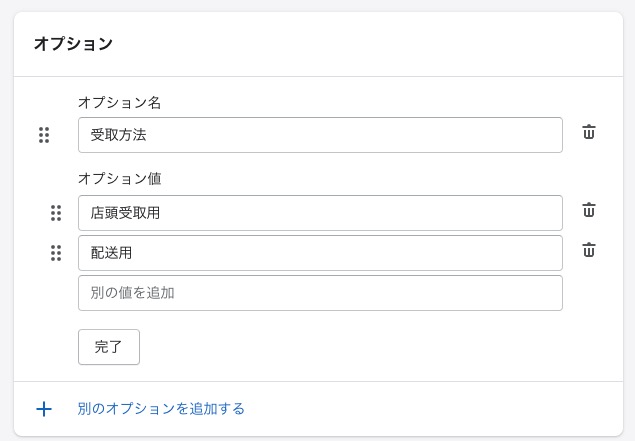Click the オプション名 label
This screenshot has width=635, height=441.
pos(119,102)
